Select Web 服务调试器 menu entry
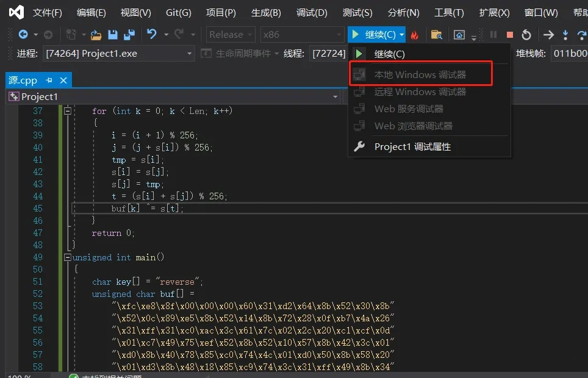 pyautogui.click(x=429, y=109)
